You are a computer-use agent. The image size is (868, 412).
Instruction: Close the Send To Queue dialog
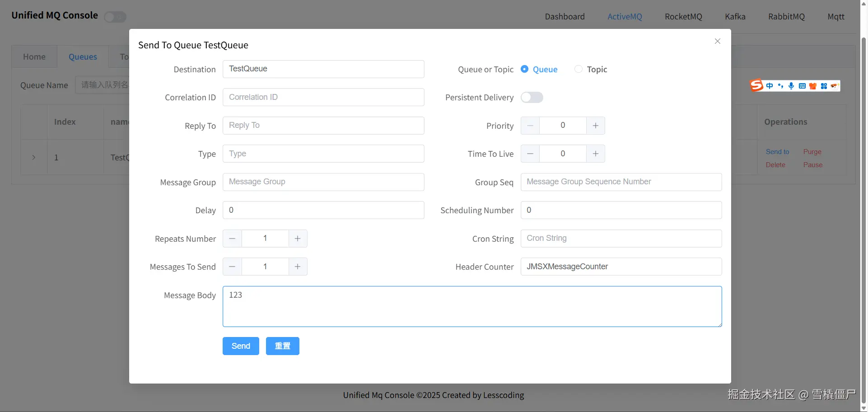[x=717, y=41]
